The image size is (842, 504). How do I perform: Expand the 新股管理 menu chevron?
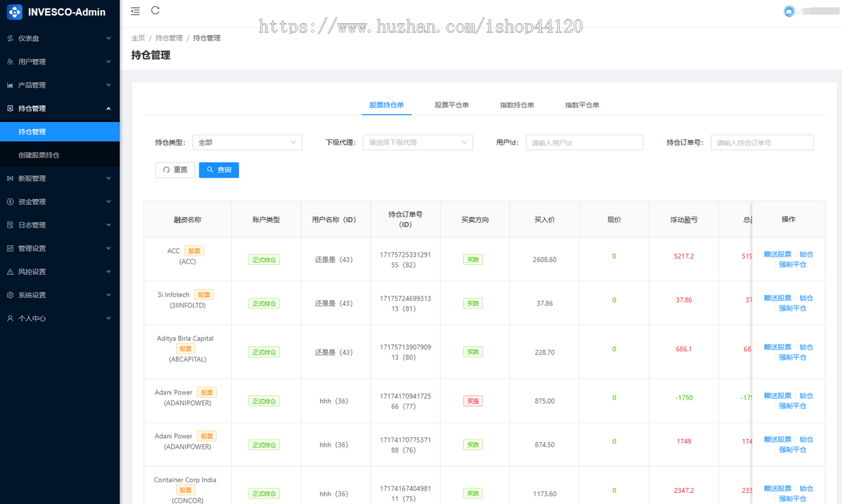coord(109,179)
